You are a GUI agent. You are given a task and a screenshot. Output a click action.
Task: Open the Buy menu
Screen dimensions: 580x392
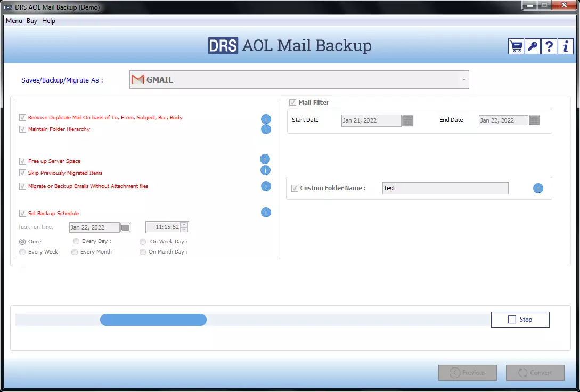(x=32, y=21)
